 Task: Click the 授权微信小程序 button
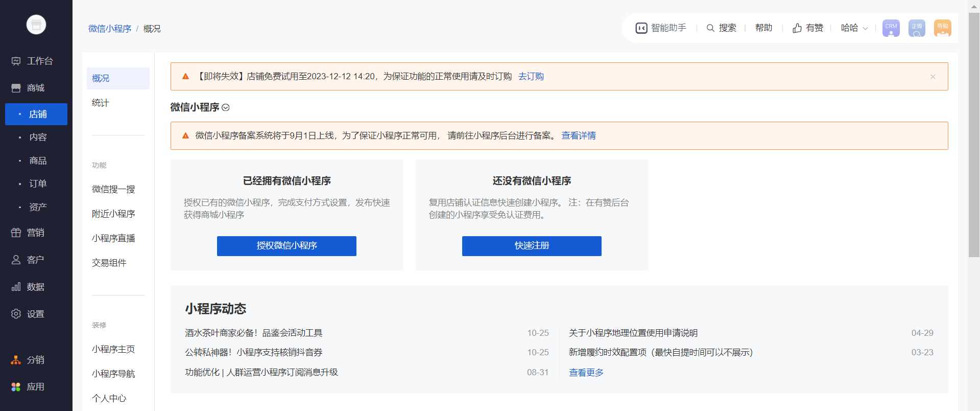[286, 246]
